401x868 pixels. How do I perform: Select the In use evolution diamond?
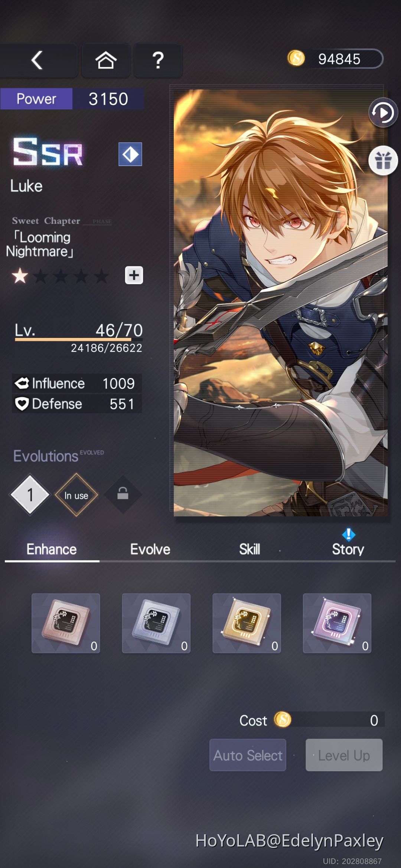coord(76,495)
